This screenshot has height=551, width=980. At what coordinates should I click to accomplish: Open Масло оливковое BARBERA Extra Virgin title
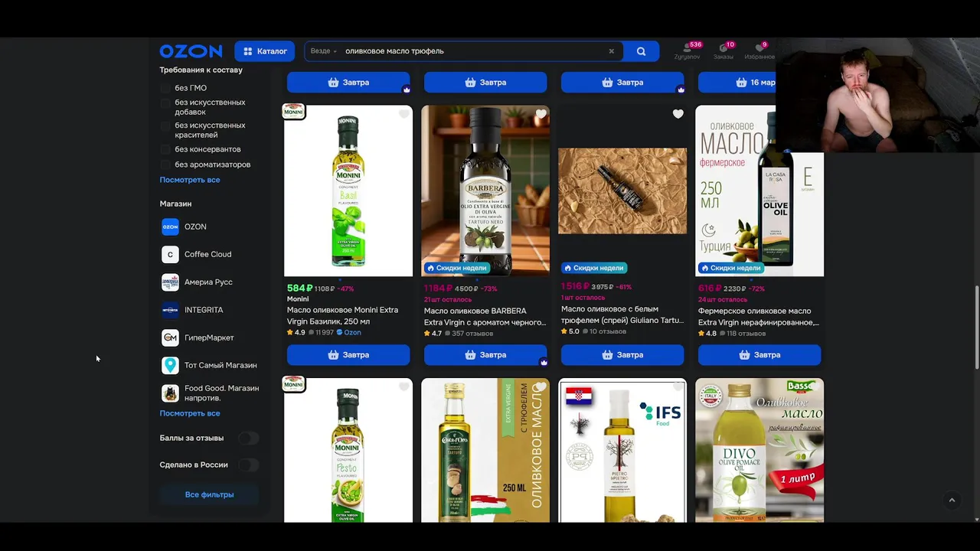(x=485, y=317)
